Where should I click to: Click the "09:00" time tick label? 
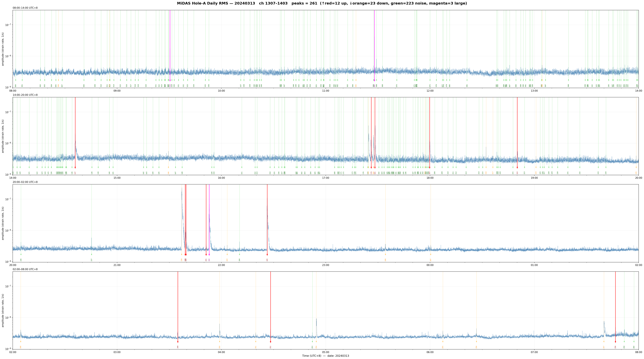coord(117,91)
